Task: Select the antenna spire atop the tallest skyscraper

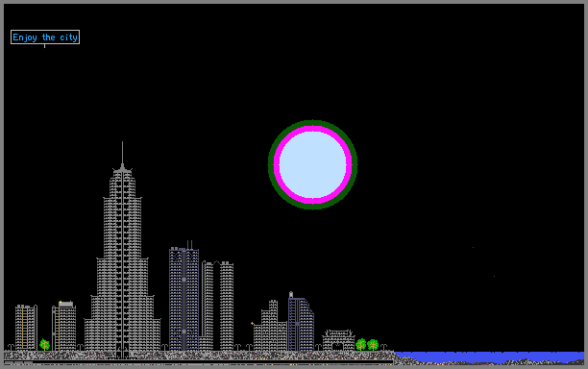Action: coord(122,154)
